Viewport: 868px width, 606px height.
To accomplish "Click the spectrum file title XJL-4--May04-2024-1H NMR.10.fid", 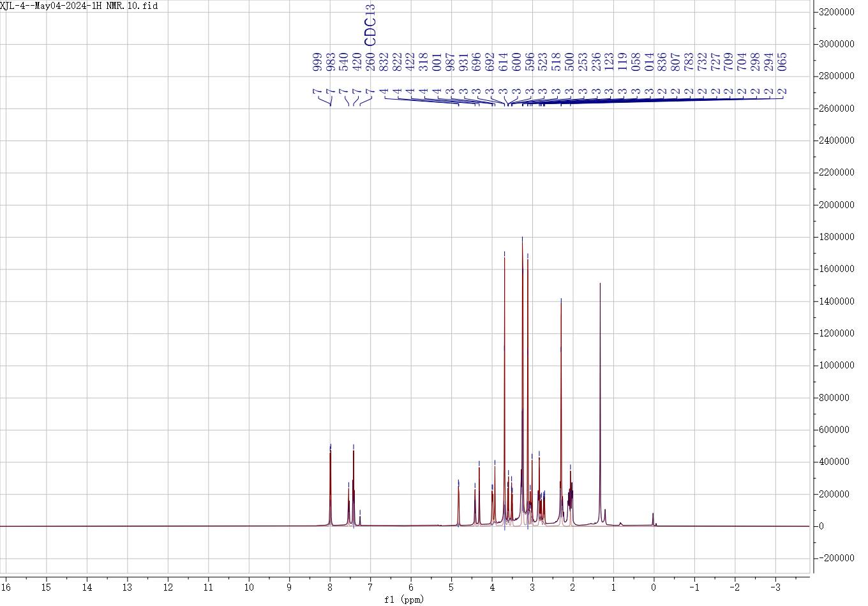I will (79, 6).
